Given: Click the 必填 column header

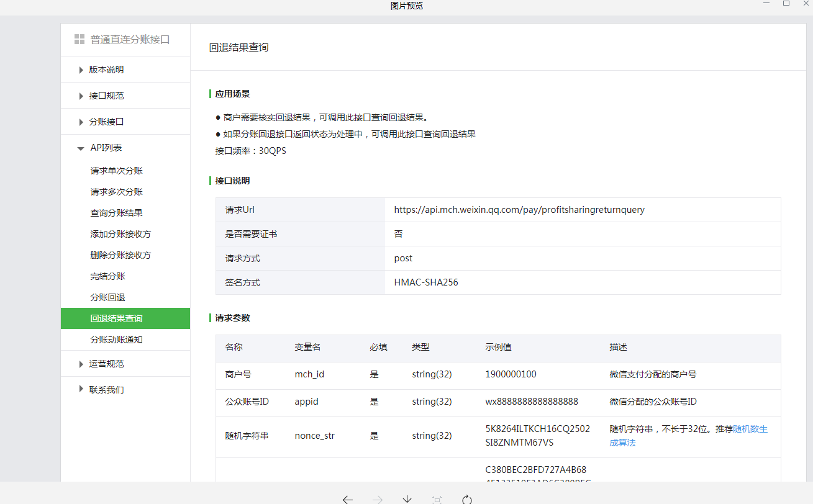Looking at the screenshot, I should (378, 348).
